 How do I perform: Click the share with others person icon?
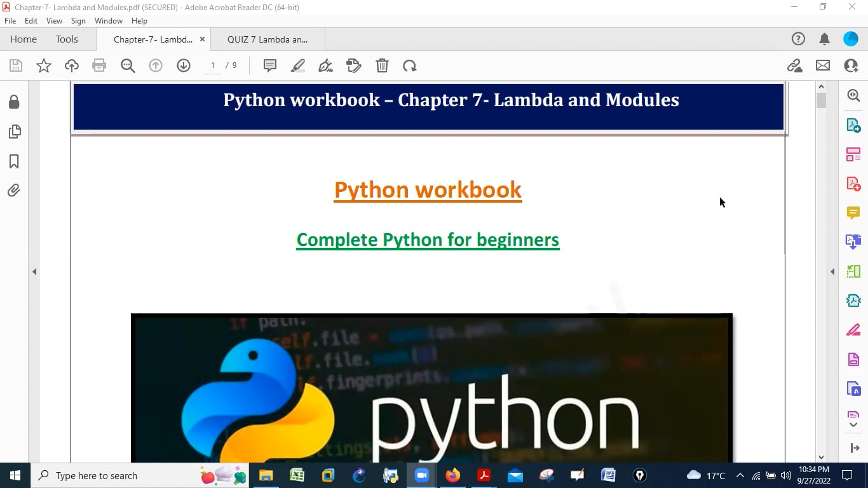[851, 65]
